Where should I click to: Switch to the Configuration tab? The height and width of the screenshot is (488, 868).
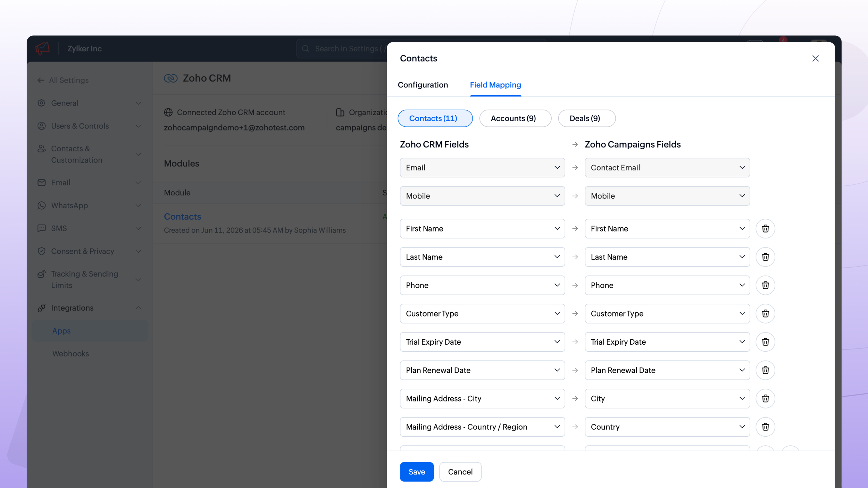(423, 85)
